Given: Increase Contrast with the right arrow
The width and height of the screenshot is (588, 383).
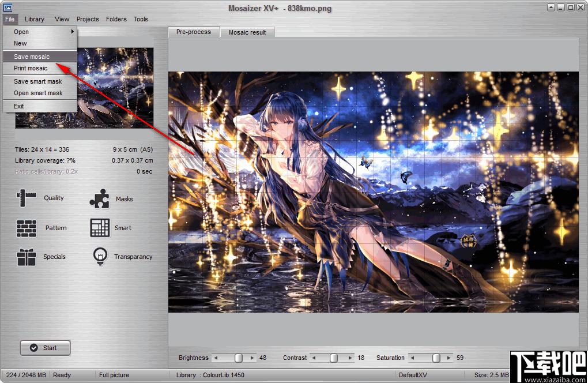Looking at the screenshot, I should [350, 358].
